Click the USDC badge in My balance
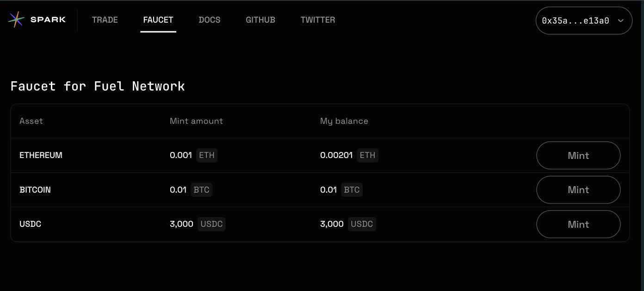Viewport: 644px width, 291px height. (x=362, y=224)
